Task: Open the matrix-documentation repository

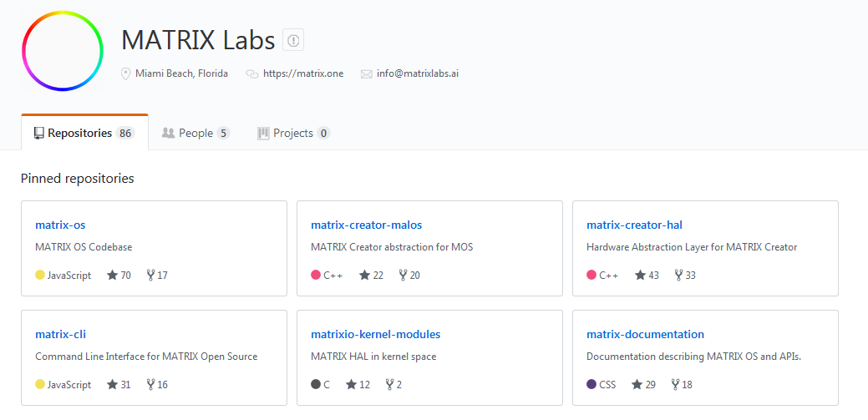Action: click(646, 335)
